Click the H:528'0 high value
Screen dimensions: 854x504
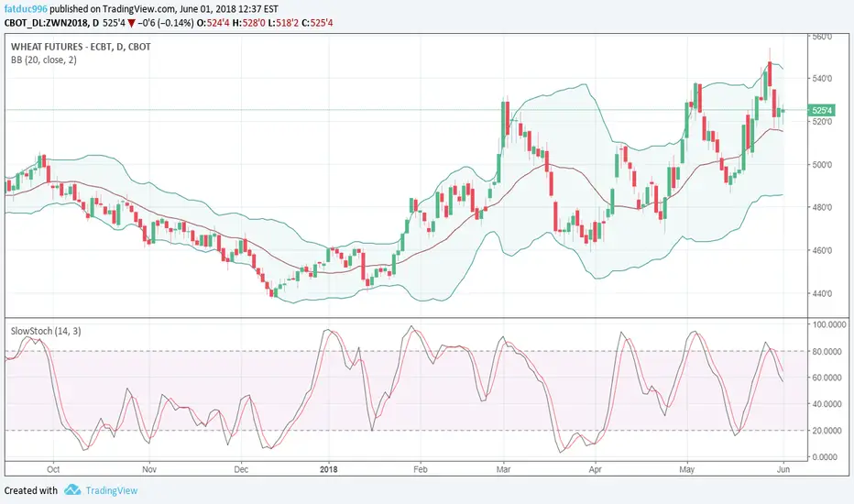(x=248, y=23)
